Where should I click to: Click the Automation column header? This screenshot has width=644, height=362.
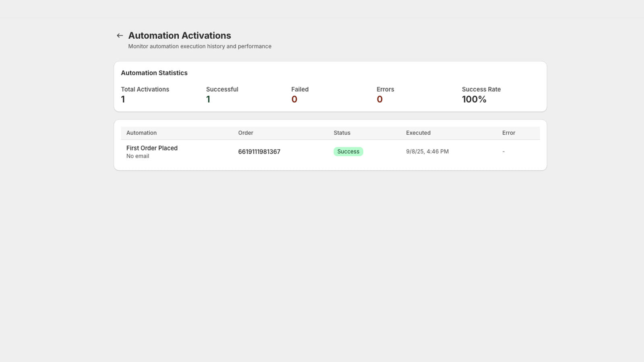tap(142, 133)
